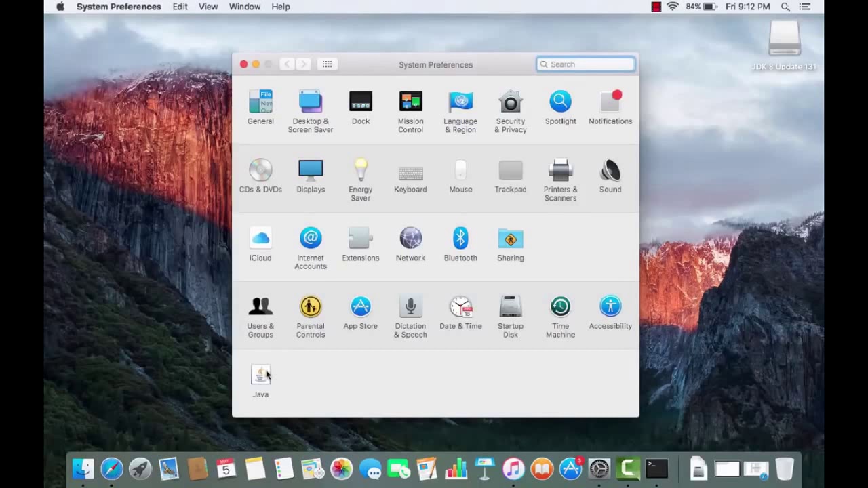Screen dimensions: 868x488
Task: Open the Sound preference pane
Action: point(610,176)
